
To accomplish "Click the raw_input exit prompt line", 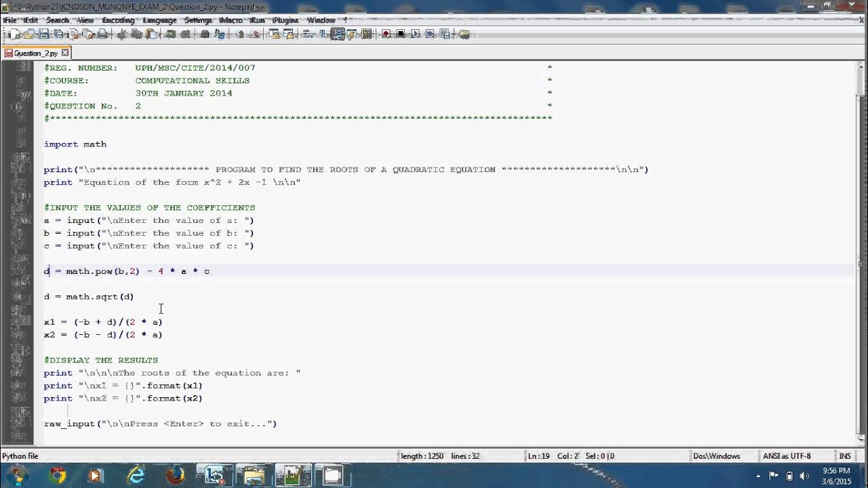I will [160, 424].
